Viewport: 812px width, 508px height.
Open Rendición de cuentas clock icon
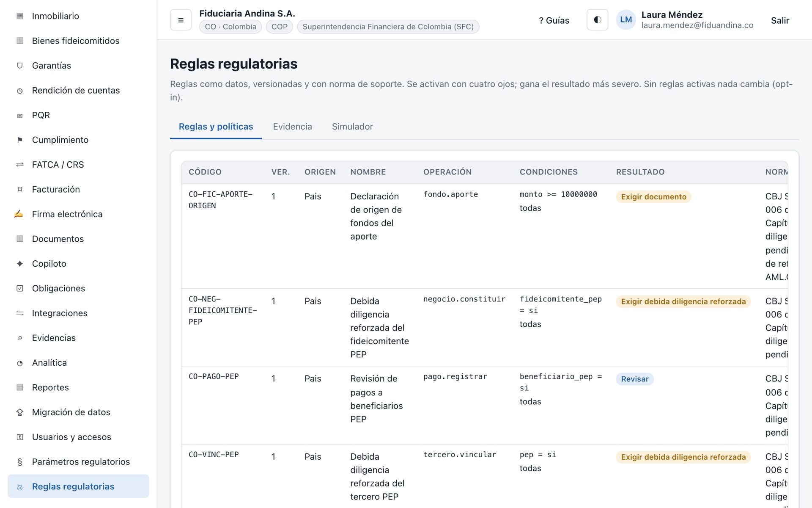pyautogui.click(x=20, y=90)
